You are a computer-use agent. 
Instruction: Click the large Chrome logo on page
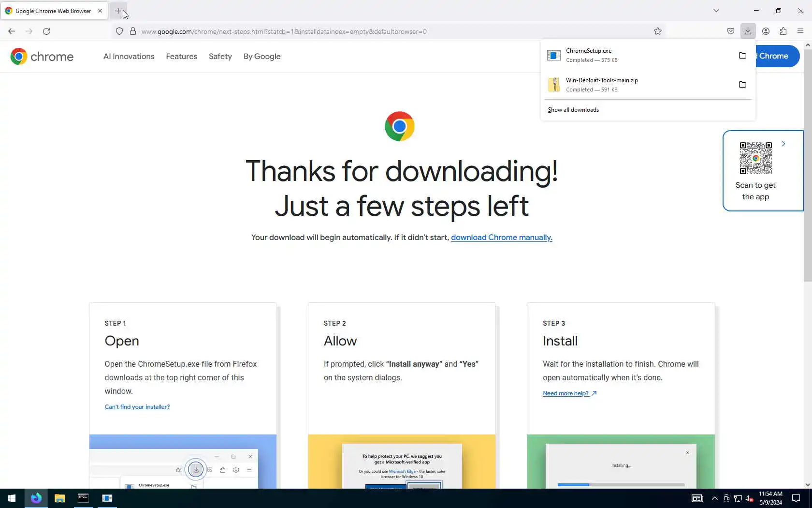pos(399,126)
